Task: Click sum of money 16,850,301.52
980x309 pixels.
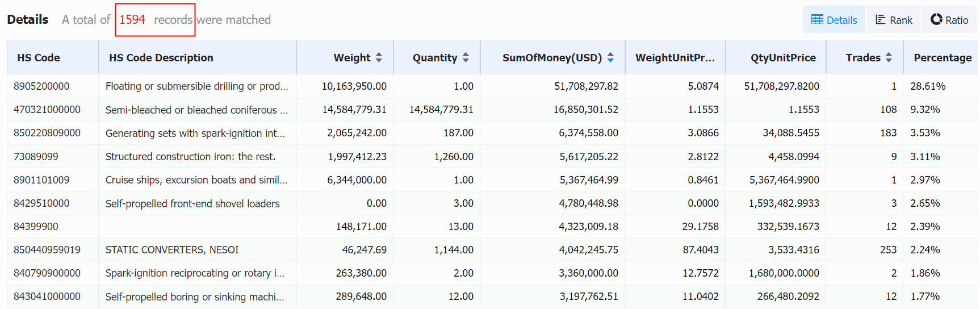Action: [586, 110]
